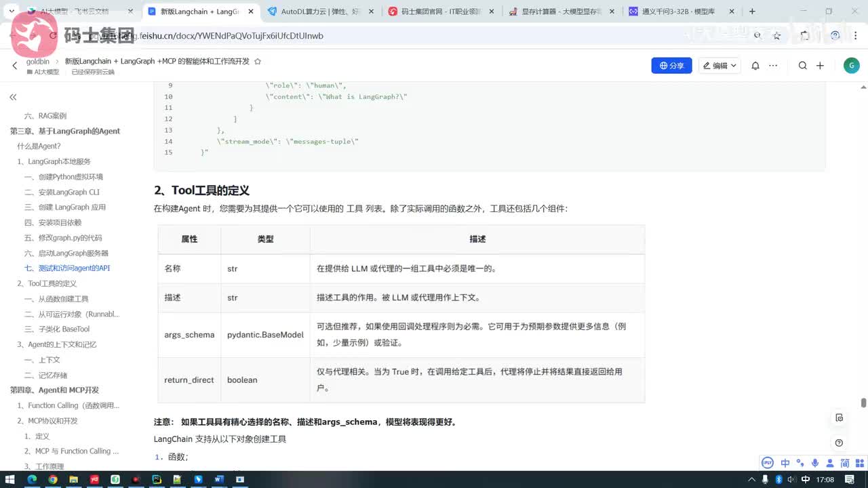Open the Chrome three-dot menu
Viewport: 868px width, 488px height.
click(x=856, y=35)
